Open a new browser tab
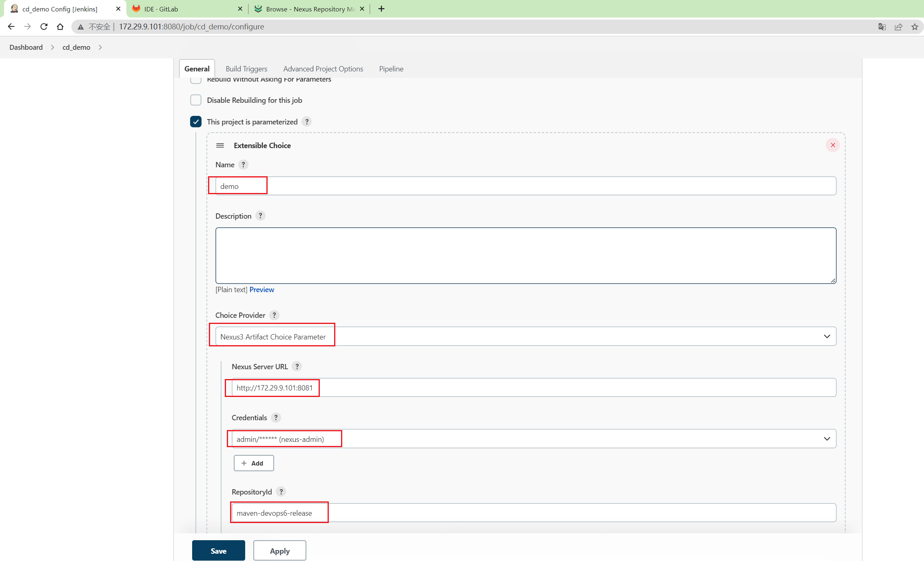 click(x=381, y=9)
